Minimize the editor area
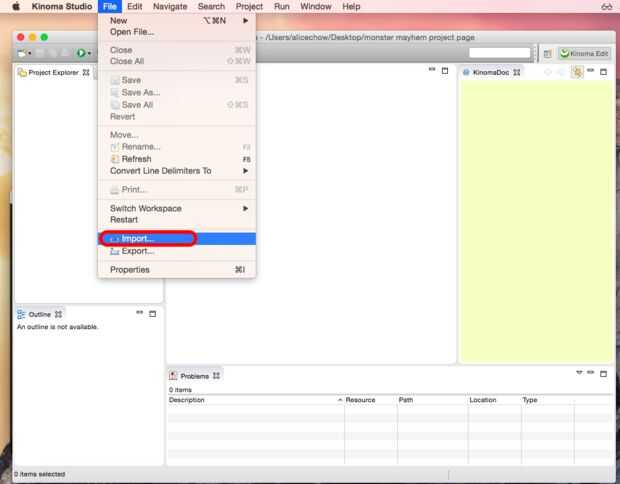 (x=432, y=70)
